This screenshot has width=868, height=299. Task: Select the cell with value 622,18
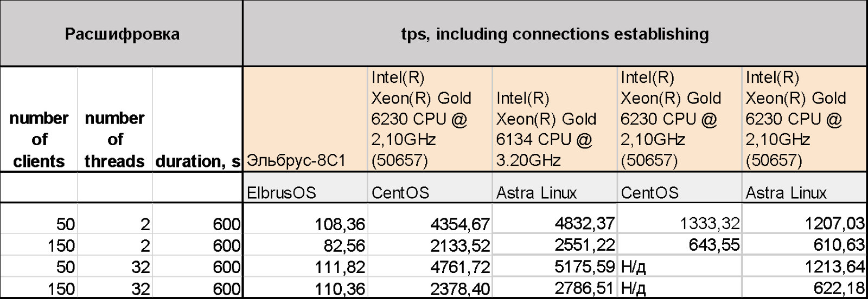[805, 288]
